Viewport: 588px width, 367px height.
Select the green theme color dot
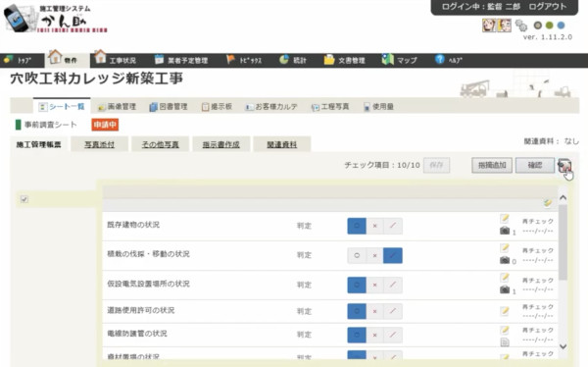(x=550, y=26)
